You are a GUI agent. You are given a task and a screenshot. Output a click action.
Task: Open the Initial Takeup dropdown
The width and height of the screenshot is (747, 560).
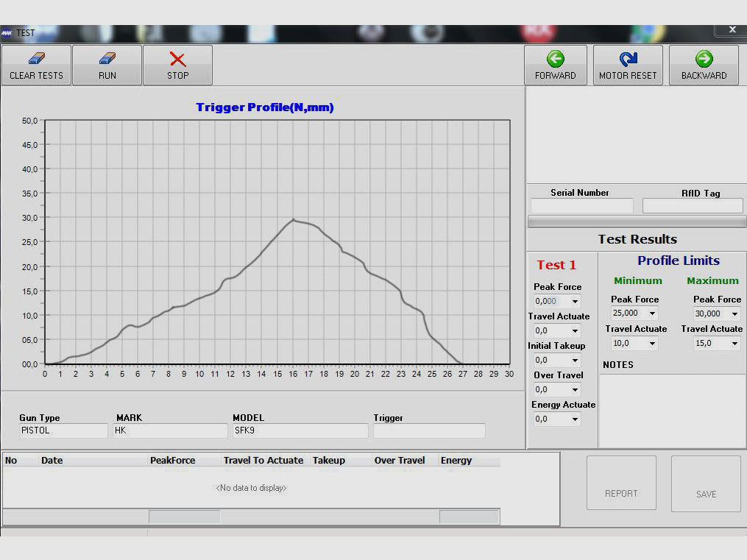[575, 361]
